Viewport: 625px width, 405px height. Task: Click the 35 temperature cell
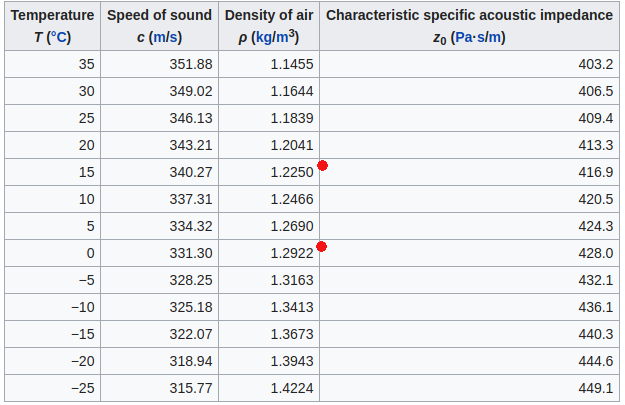pyautogui.click(x=86, y=64)
